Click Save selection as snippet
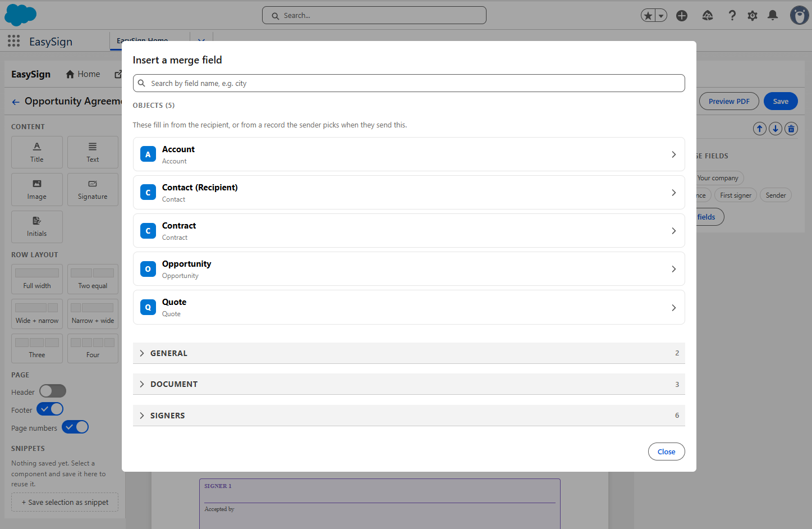The height and width of the screenshot is (529, 812). click(65, 502)
